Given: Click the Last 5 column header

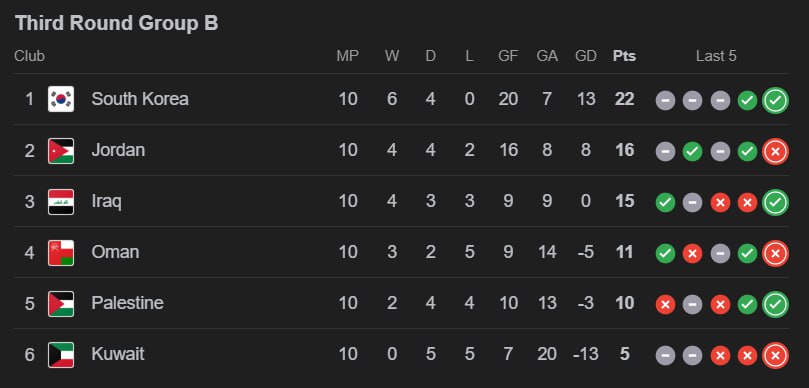Looking at the screenshot, I should (x=716, y=56).
